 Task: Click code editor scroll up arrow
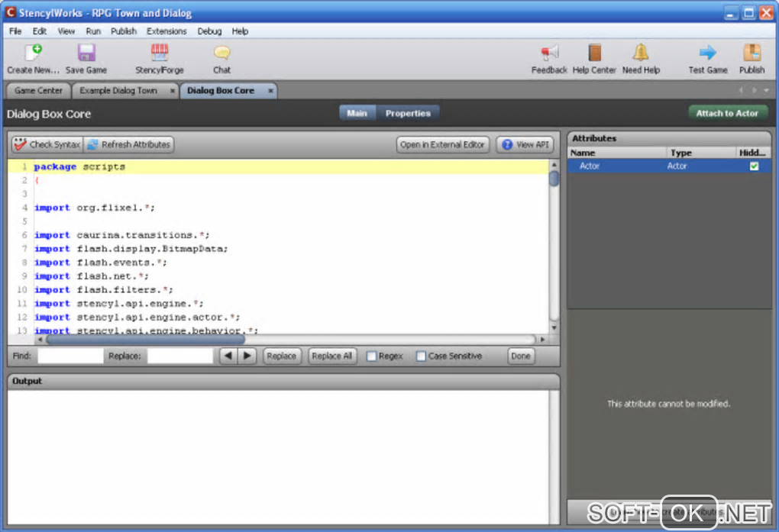click(x=554, y=164)
